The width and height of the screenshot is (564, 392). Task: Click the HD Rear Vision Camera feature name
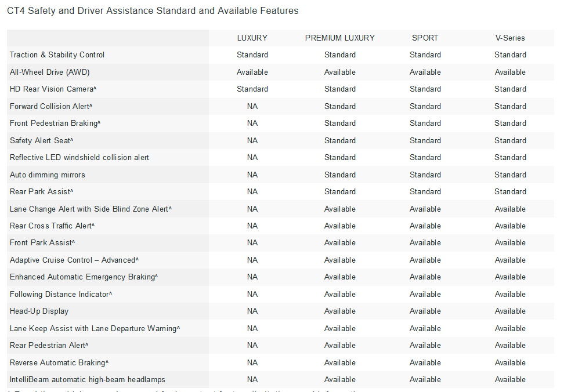(53, 89)
